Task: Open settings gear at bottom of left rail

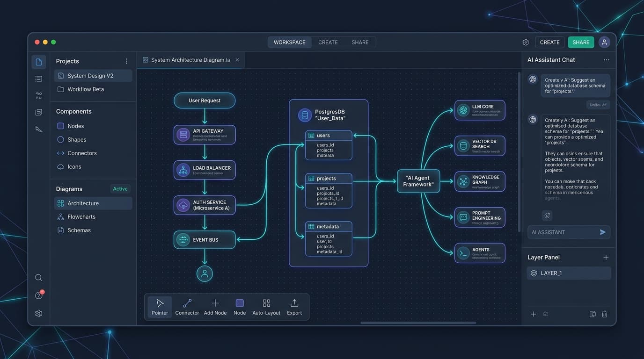Action: click(39, 314)
